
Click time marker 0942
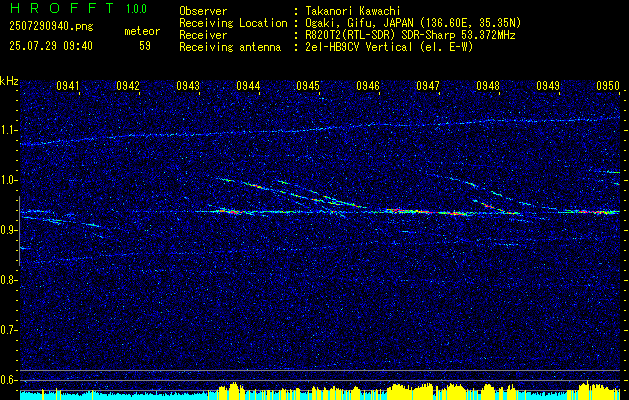(x=128, y=85)
